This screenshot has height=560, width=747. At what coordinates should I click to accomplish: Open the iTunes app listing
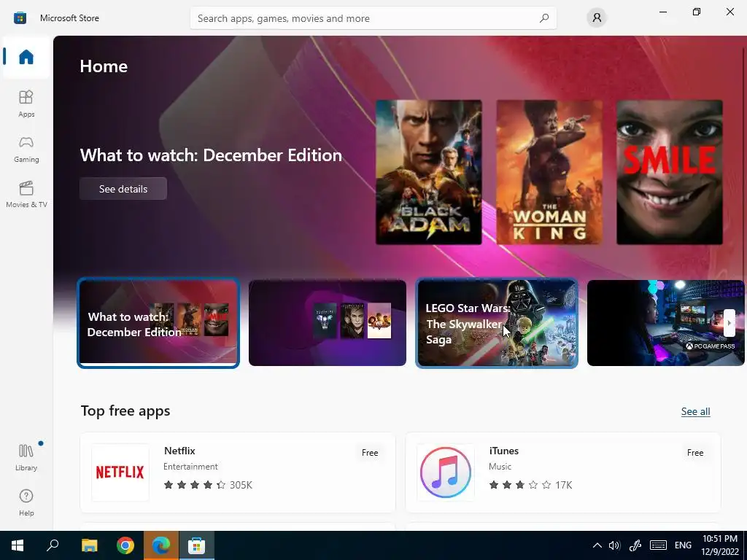[x=563, y=472]
